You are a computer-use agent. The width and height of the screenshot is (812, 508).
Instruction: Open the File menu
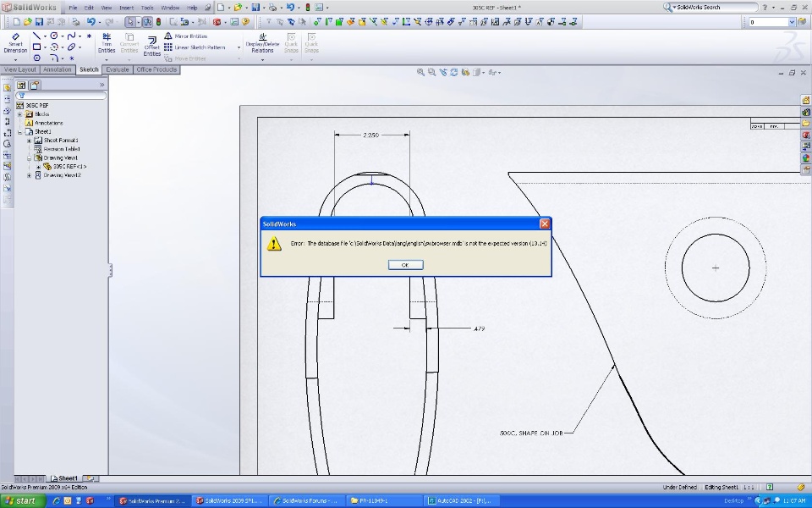73,8
